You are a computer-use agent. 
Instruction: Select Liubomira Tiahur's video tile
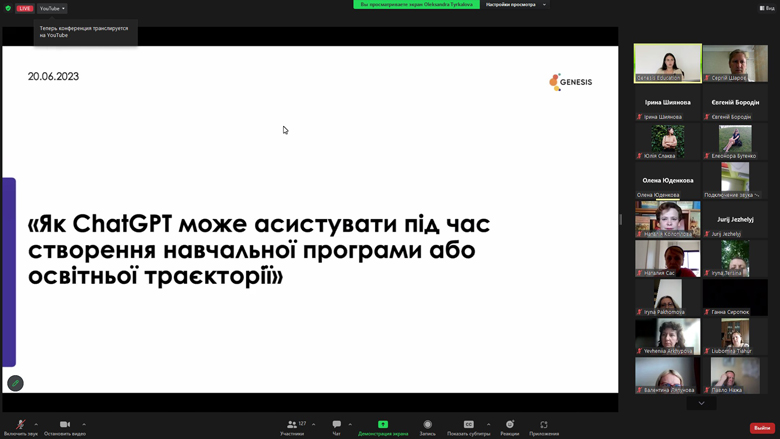(x=735, y=337)
